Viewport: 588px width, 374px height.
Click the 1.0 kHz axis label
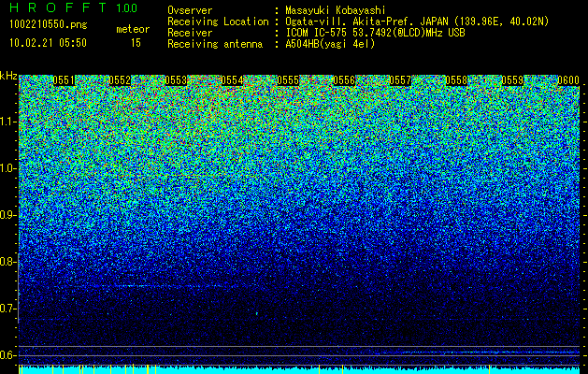click(7, 168)
